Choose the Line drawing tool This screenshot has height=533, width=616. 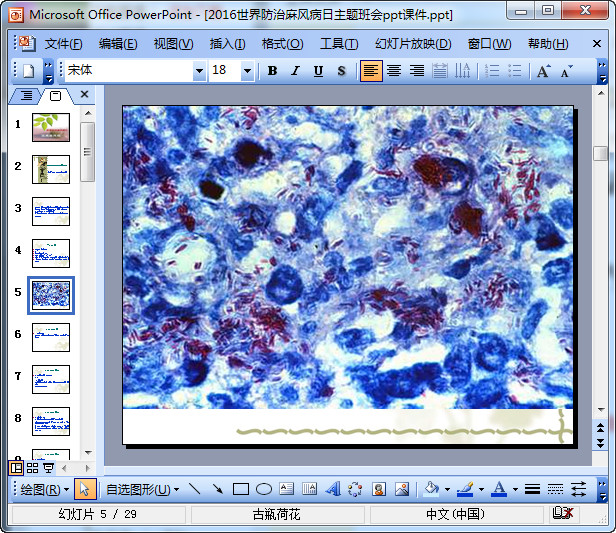194,489
